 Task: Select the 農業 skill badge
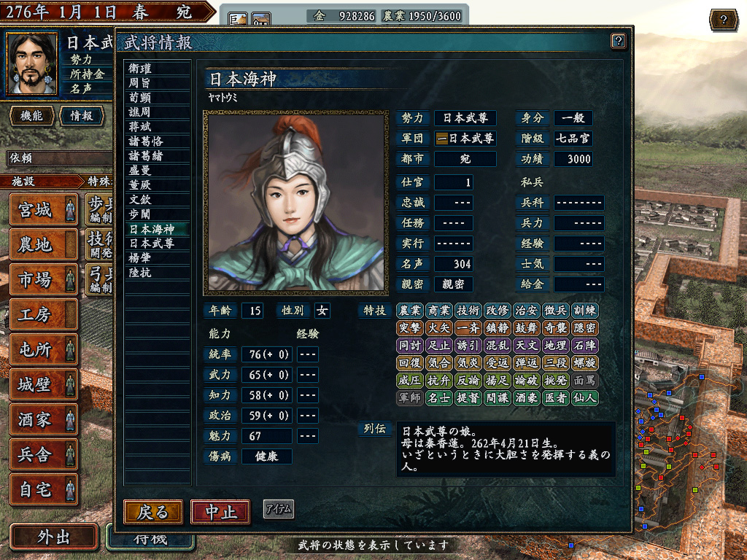tap(410, 311)
